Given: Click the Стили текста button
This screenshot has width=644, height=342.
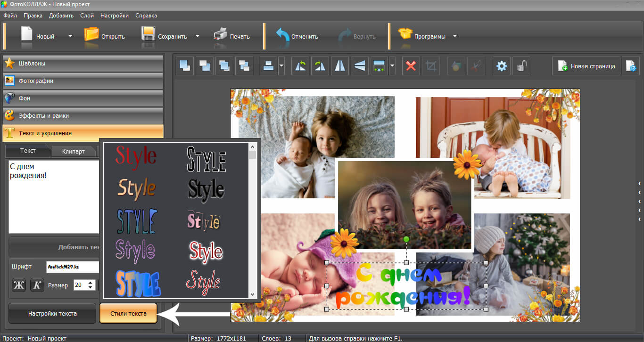Looking at the screenshot, I should (128, 313).
